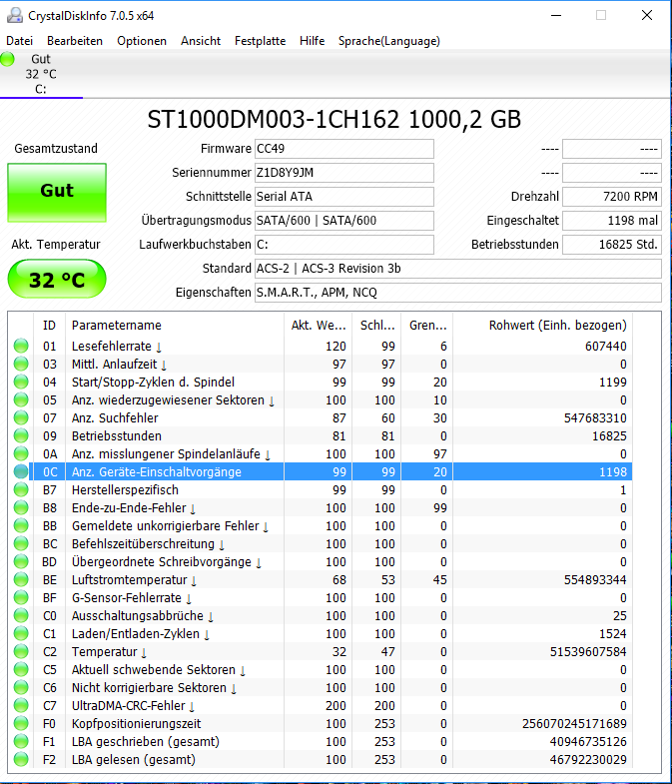Click the status circle for row C2 Temperatur
672x784 pixels.
click(x=21, y=652)
